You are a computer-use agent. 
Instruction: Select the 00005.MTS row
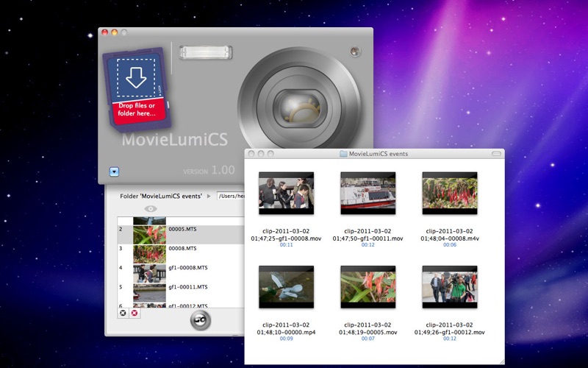click(181, 235)
